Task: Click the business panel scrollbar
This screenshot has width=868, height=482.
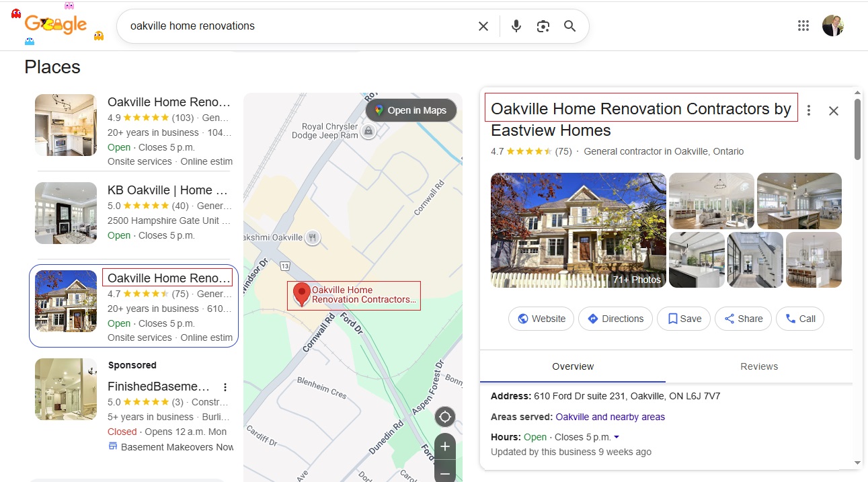Action: [857, 130]
